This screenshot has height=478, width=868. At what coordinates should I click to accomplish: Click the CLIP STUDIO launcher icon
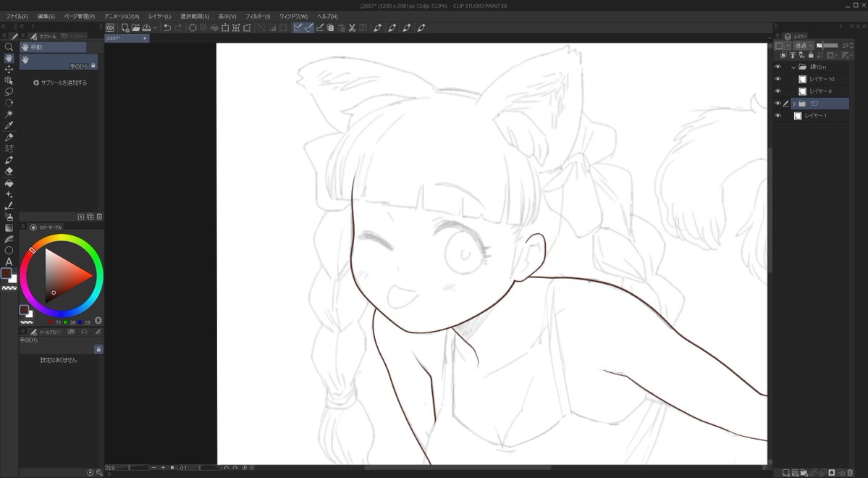tap(110, 28)
